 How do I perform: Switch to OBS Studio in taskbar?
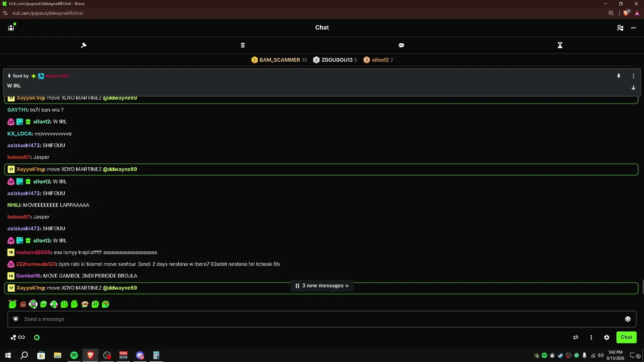(x=107, y=355)
